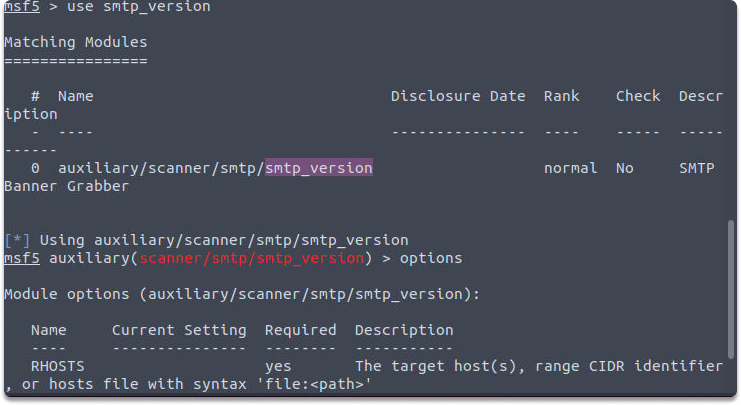The image size is (741, 405).
Task: Click the 'use smtp_version' command text
Action: click(x=138, y=7)
